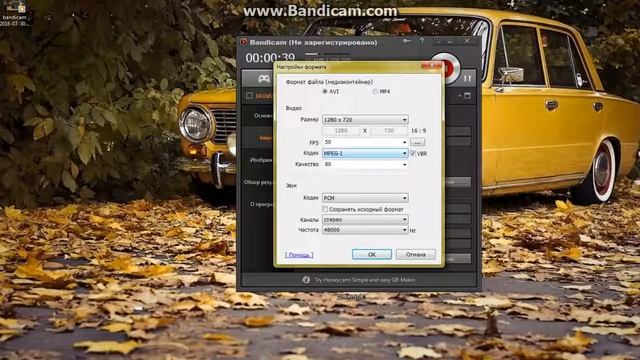
Task: Click the window-mode icon at the Bandicam toolbar's right end
Action: (467, 96)
